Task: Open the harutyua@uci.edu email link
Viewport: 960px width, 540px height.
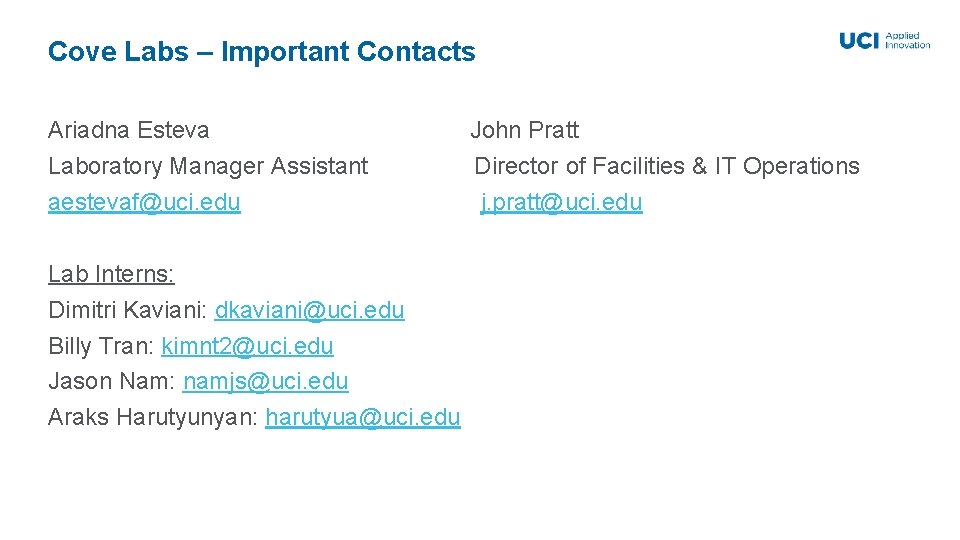Action: point(362,417)
